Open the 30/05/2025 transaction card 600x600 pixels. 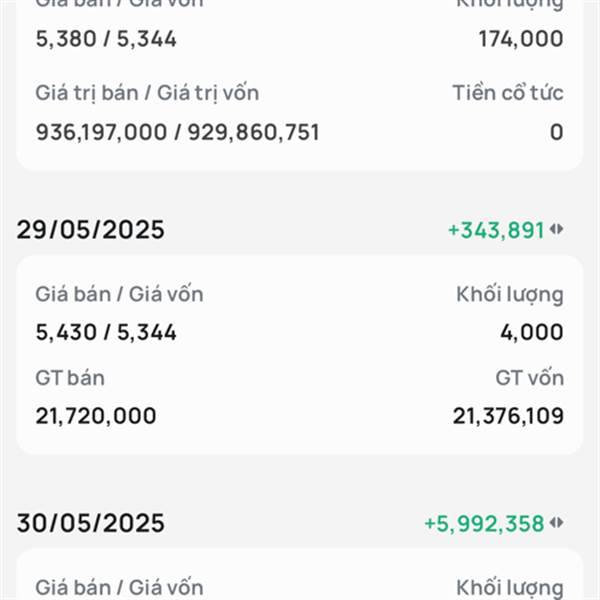(x=300, y=574)
